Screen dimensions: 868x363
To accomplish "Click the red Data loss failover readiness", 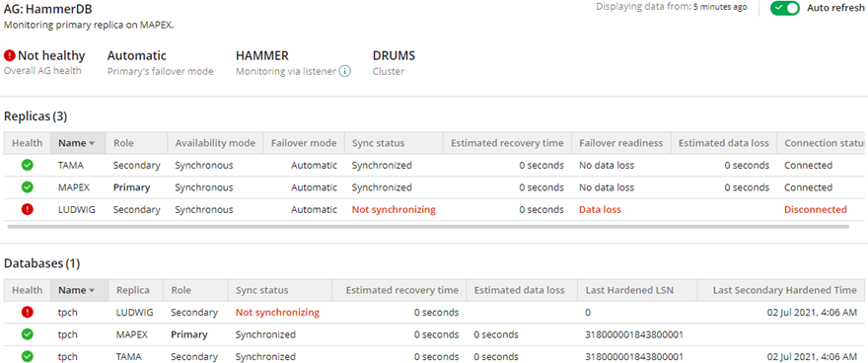I will click(x=600, y=209).
